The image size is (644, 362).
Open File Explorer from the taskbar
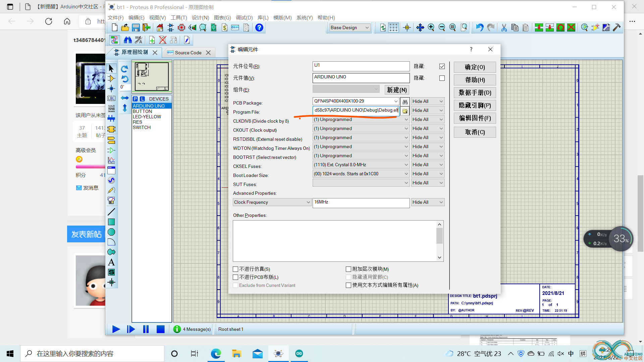(x=236, y=354)
